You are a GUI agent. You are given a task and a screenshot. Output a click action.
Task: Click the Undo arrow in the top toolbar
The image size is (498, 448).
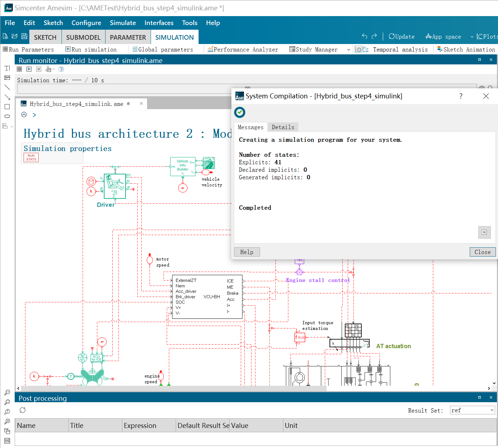click(x=364, y=36)
